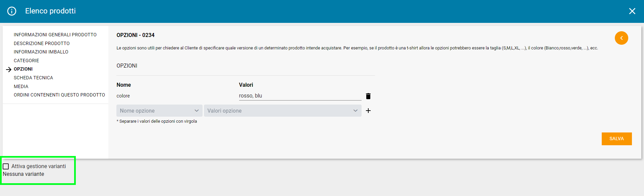Edit the rosso, blu values field
Screen dimensions: 644x196
coord(300,96)
